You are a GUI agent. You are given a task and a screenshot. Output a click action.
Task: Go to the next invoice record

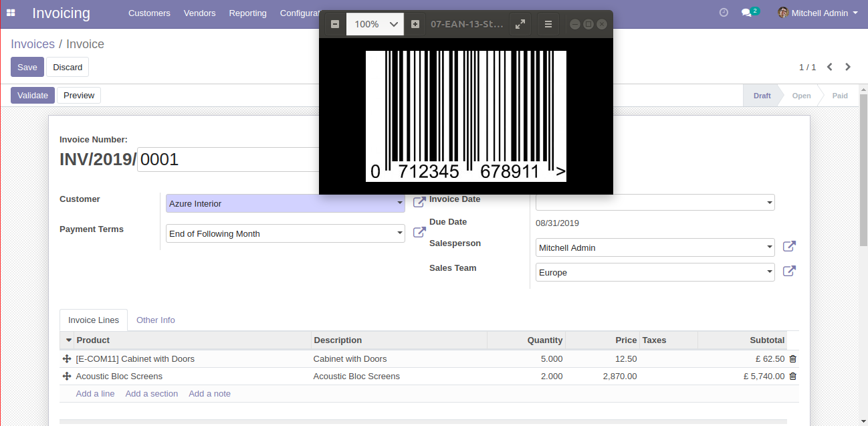click(x=848, y=67)
